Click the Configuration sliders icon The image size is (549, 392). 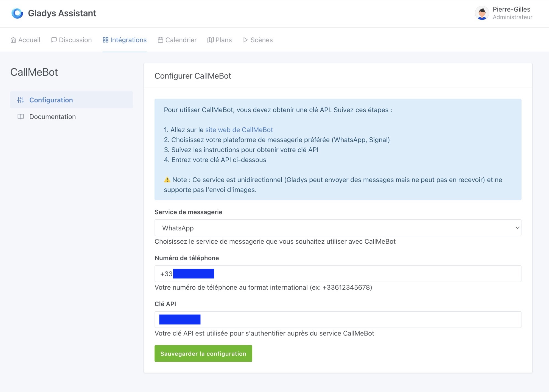(x=21, y=100)
